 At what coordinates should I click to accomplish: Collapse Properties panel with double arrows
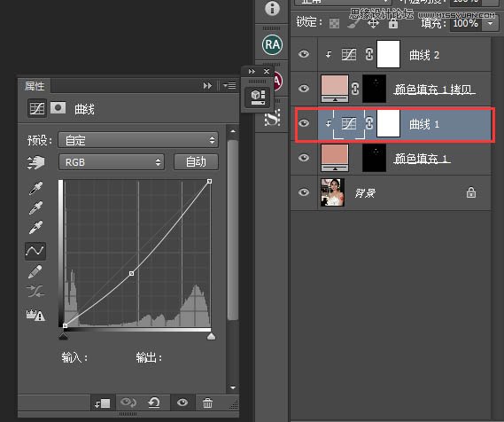[x=207, y=86]
